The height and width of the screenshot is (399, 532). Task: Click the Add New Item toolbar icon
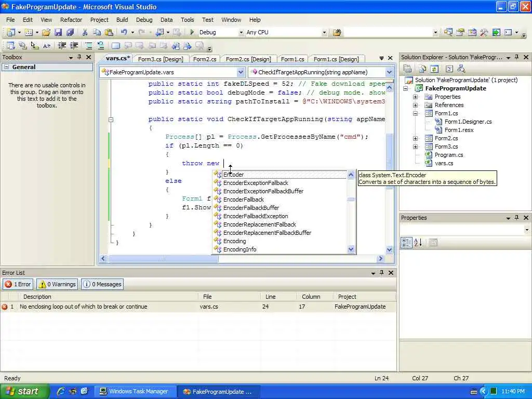point(29,32)
